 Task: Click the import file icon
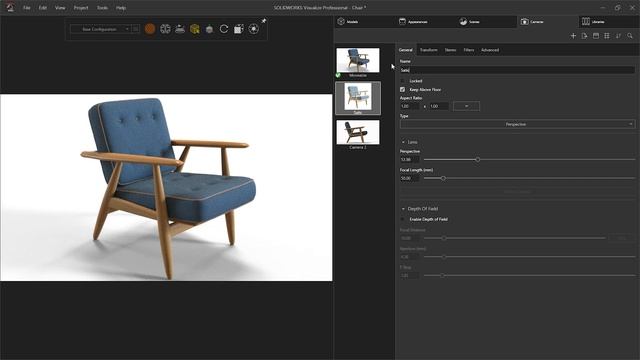584,36
